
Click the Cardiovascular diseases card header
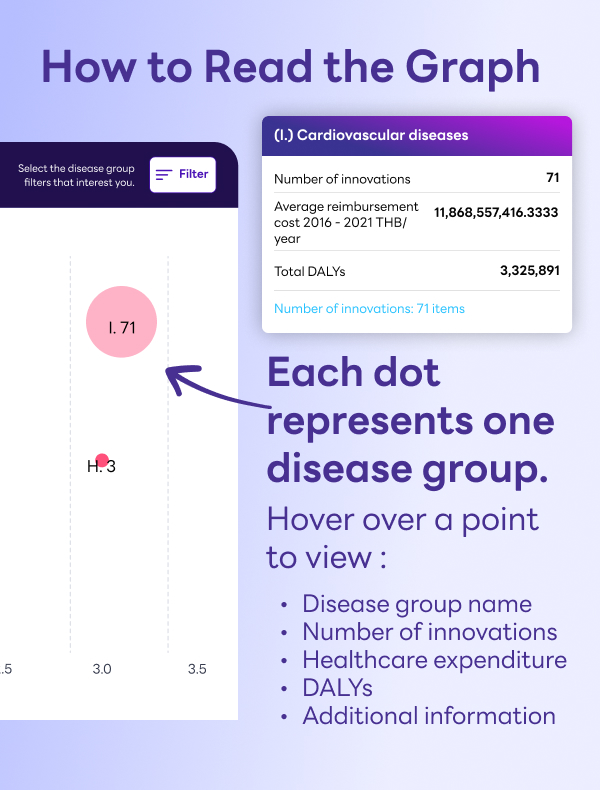click(x=417, y=136)
